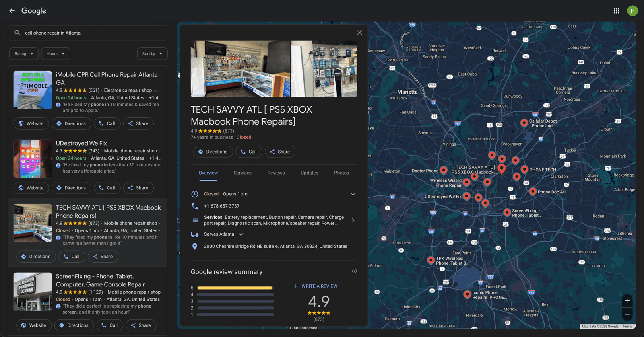644x337 pixels.
Task: Open the account avatar labeled H
Action: [x=632, y=11]
